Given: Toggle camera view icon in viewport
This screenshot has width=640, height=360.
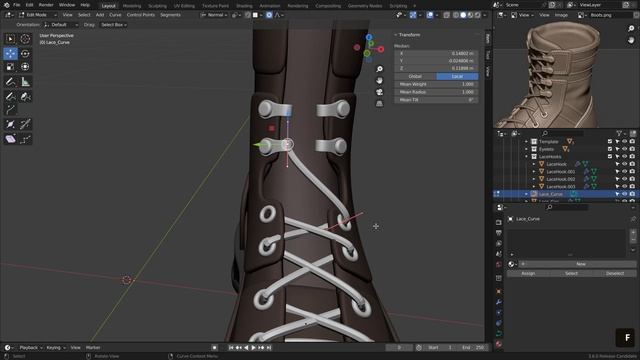Looking at the screenshot, I should click(x=380, y=92).
